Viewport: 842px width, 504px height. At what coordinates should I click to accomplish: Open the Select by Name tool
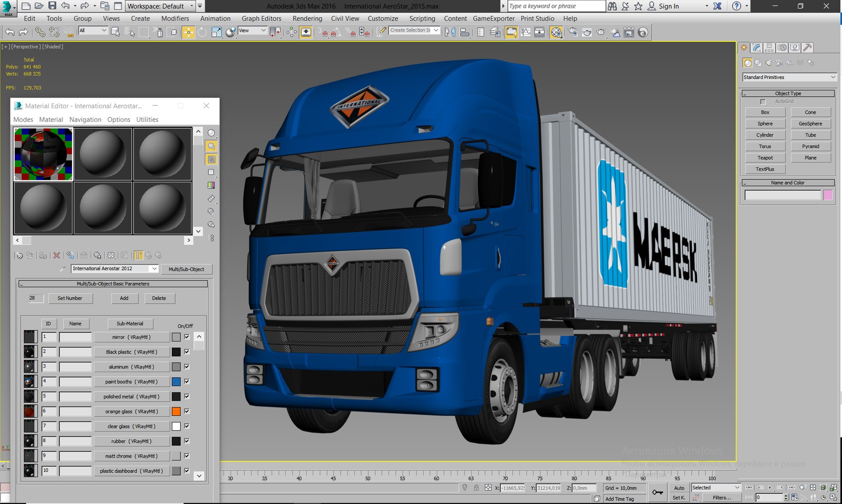pyautogui.click(x=130, y=32)
